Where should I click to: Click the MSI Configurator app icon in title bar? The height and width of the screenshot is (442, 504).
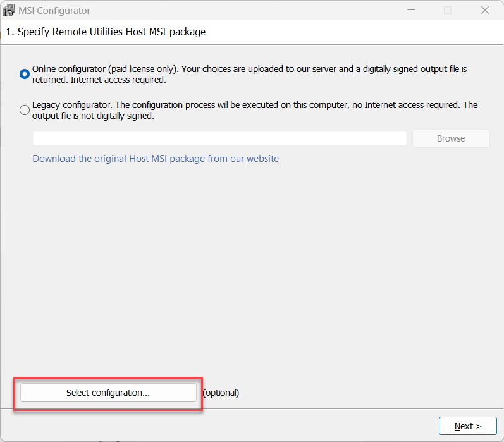pyautogui.click(x=9, y=10)
